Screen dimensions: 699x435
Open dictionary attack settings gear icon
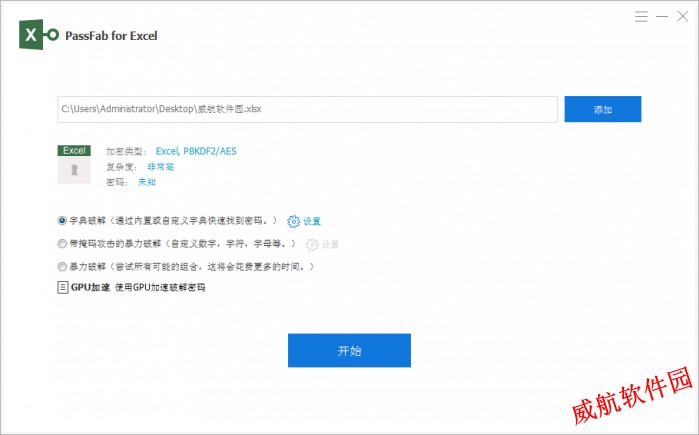(x=293, y=222)
